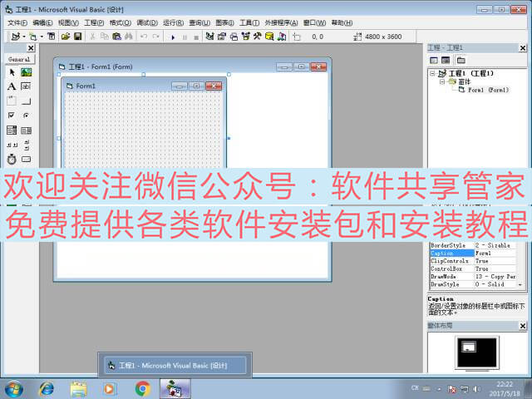Click the Break (pause) toolbar button

[185, 37]
